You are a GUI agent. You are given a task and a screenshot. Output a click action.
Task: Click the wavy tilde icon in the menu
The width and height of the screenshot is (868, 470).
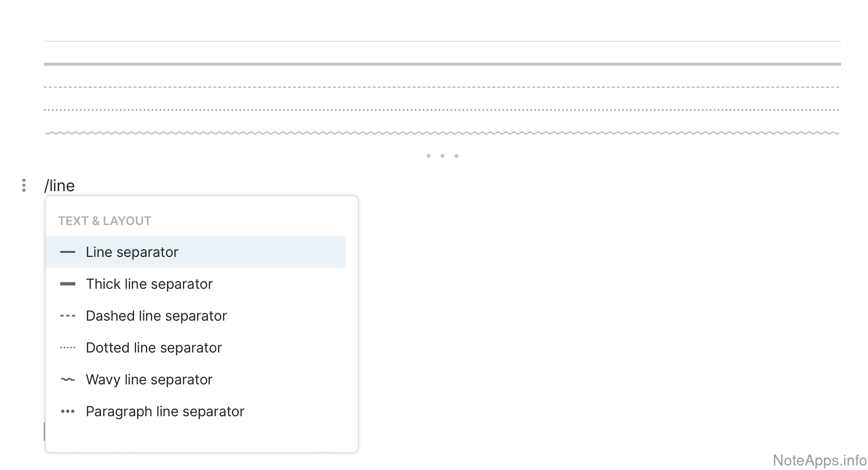coord(68,380)
